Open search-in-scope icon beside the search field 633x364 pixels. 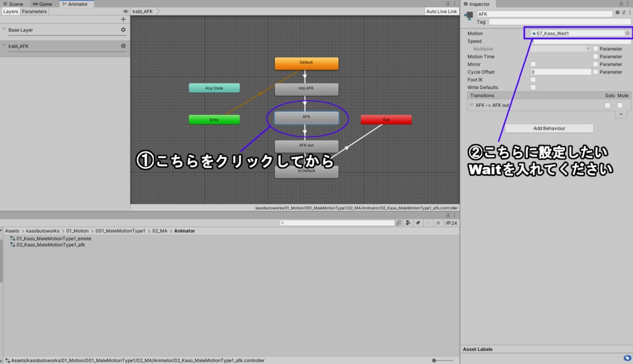(x=399, y=222)
